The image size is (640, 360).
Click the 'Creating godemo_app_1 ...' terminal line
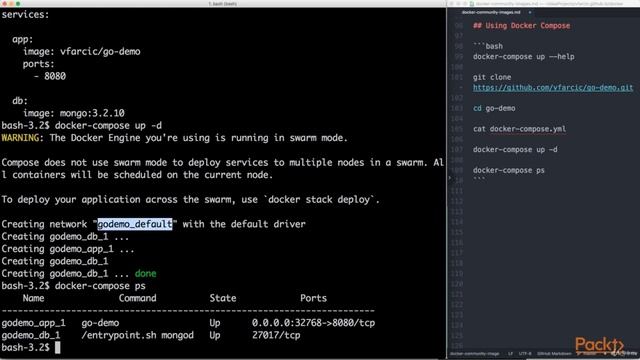[68, 249]
